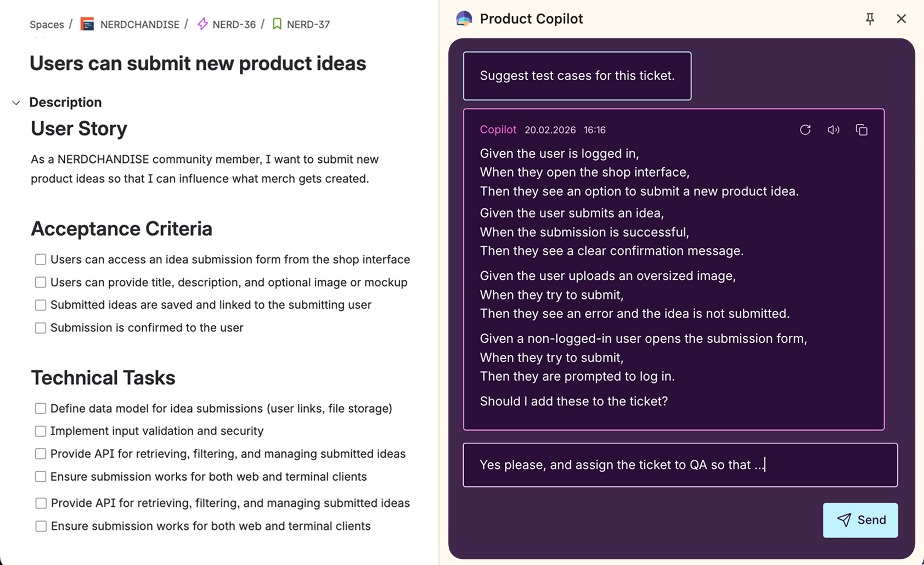Select the 'Suggest test cases' prompt bubble
This screenshot has width=924, height=565.
click(x=577, y=76)
